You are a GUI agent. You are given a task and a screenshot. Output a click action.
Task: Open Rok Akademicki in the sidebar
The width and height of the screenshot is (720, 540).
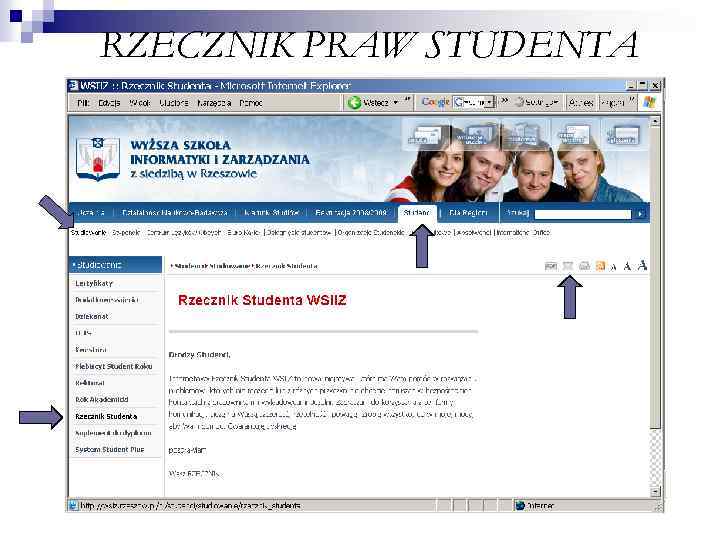(x=101, y=399)
